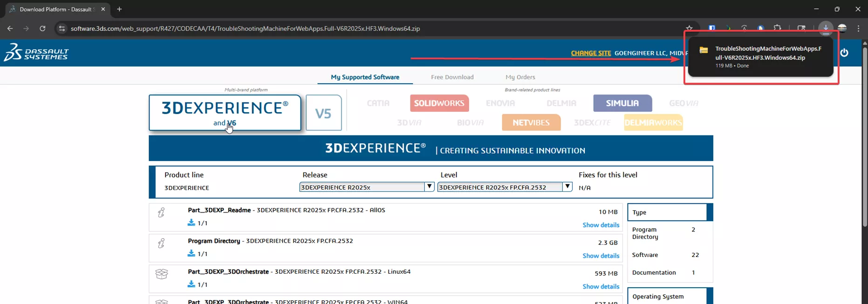Filter by Program Directory type
This screenshot has height=304, width=868.
click(645, 233)
